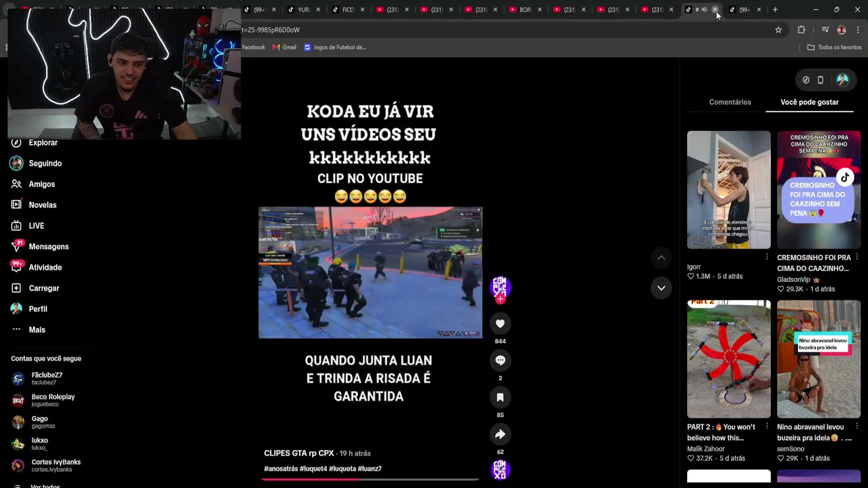Viewport: 868px width, 488px height.
Task: Expand the Todos os favoritos folder
Action: click(x=834, y=47)
